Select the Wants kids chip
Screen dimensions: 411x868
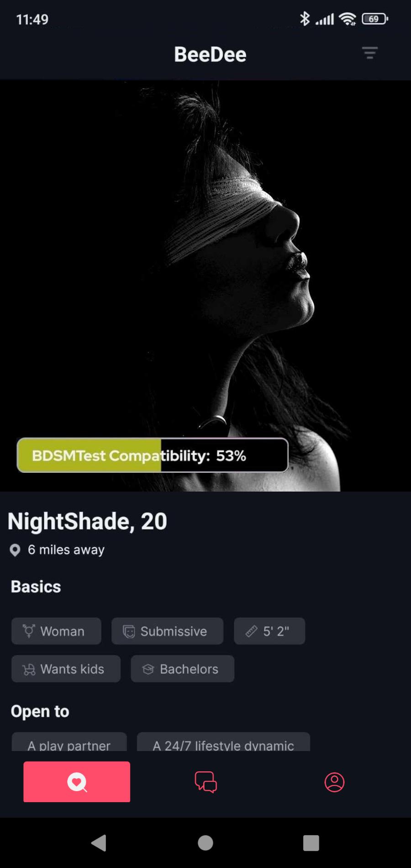click(66, 669)
